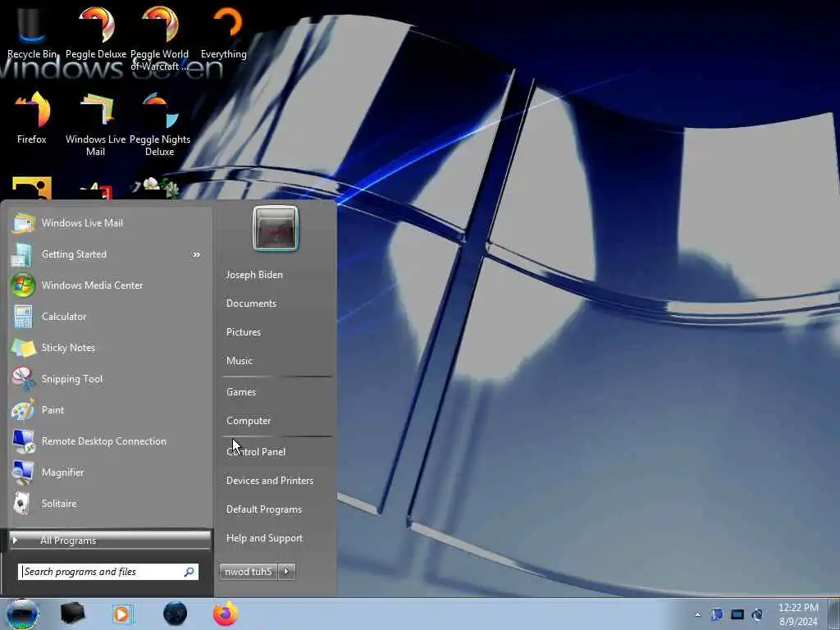The image size is (840, 630).
Task: Click Windows Live Mail icon in Start menu
Action: tap(23, 223)
